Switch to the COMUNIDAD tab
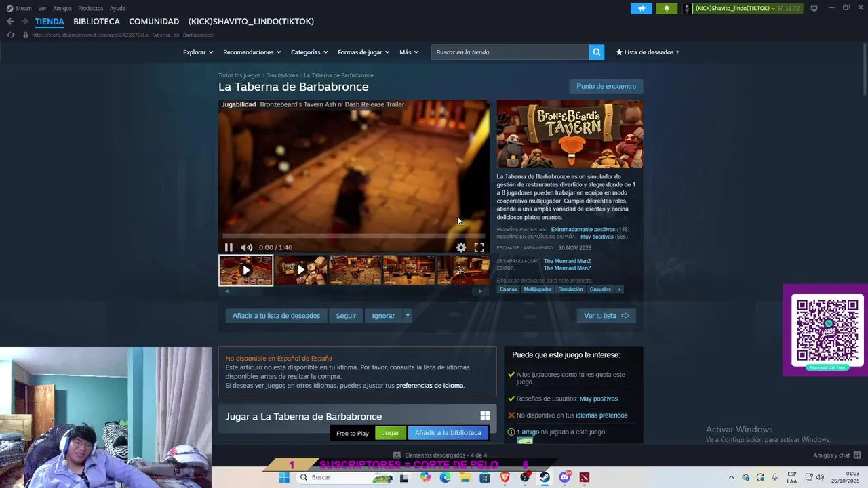868x488 pixels. click(x=154, y=22)
